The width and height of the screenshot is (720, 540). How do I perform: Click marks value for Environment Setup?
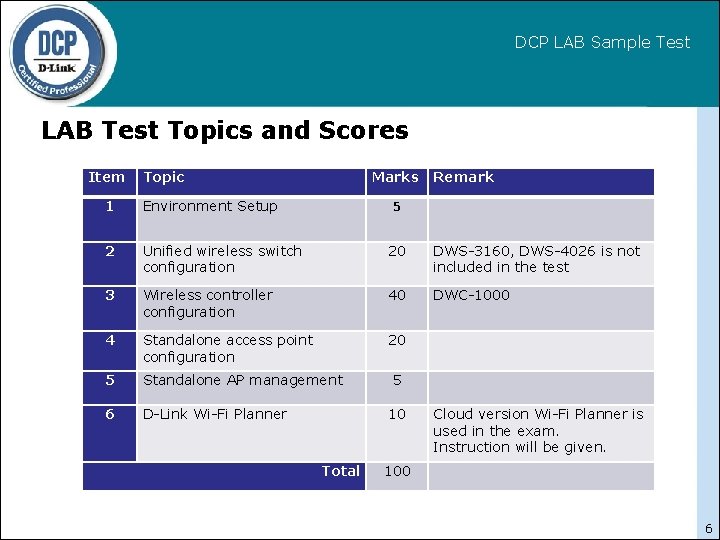point(397,207)
